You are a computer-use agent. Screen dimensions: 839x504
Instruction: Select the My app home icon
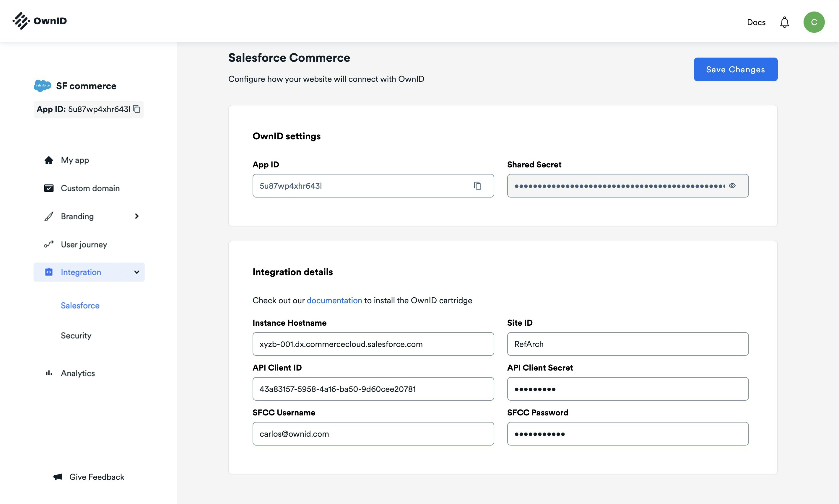click(x=48, y=160)
